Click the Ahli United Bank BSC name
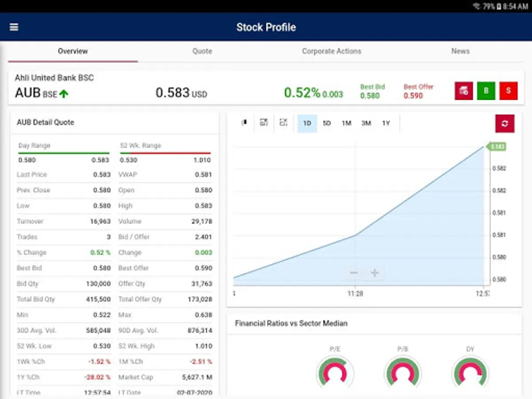532x399 pixels. coord(54,78)
